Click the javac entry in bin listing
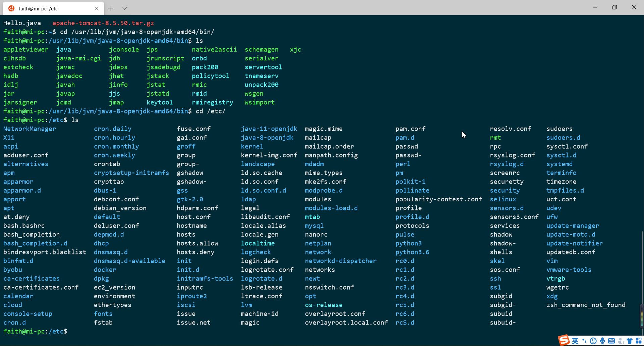Viewport: 644px width, 346px height. (65, 67)
